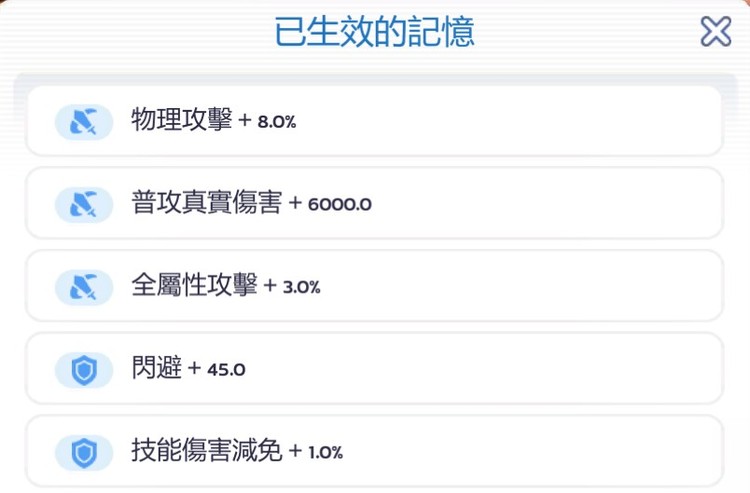Click the 1.0% skill damage reduction value
Image resolution: width=750 pixels, height=493 pixels.
pos(326,453)
